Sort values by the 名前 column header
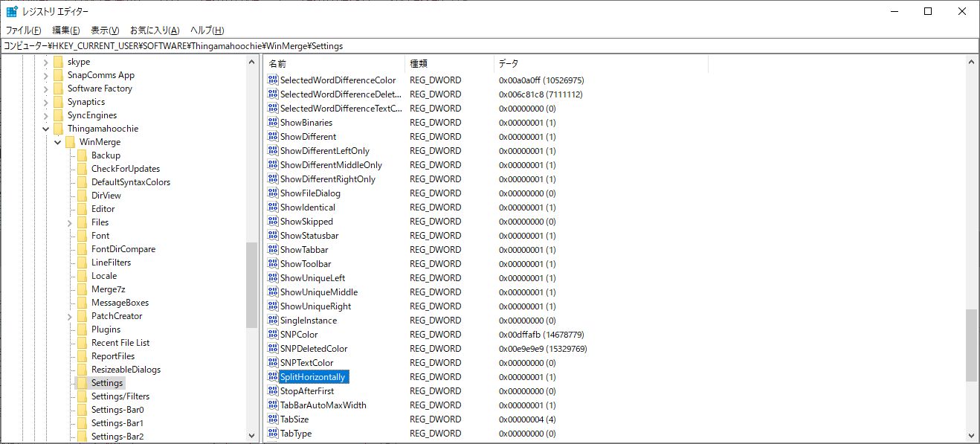This screenshot has width=980, height=444. click(x=333, y=64)
